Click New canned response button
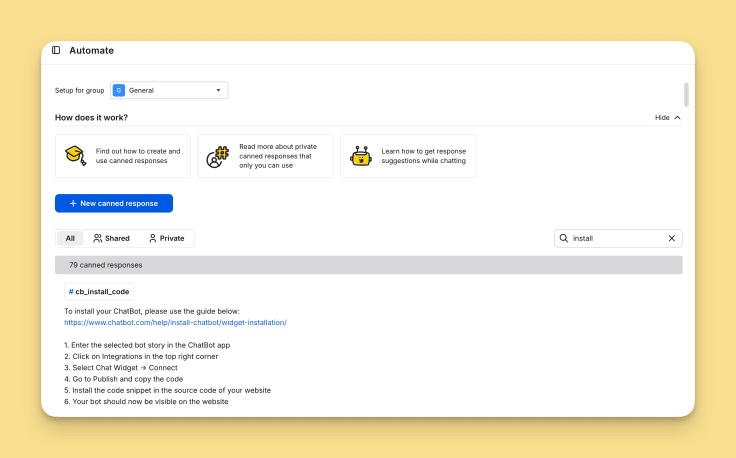Viewport: 736px width, 458px height. click(x=114, y=203)
